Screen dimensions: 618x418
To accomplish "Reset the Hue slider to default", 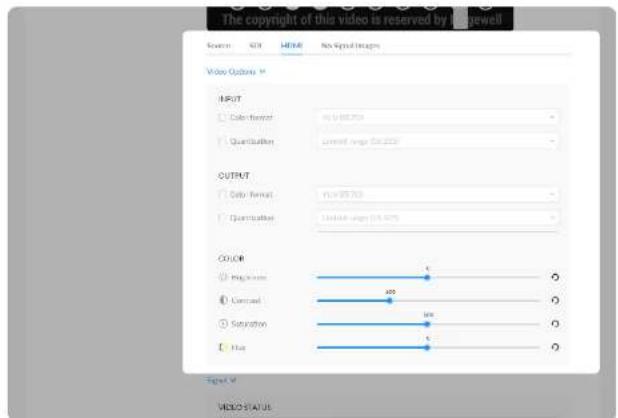I will [555, 347].
